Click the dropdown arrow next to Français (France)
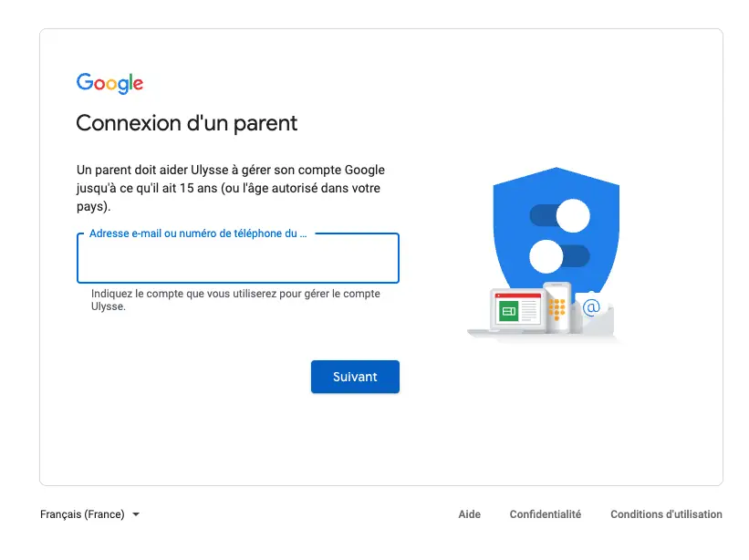The height and width of the screenshot is (560, 749). click(136, 514)
